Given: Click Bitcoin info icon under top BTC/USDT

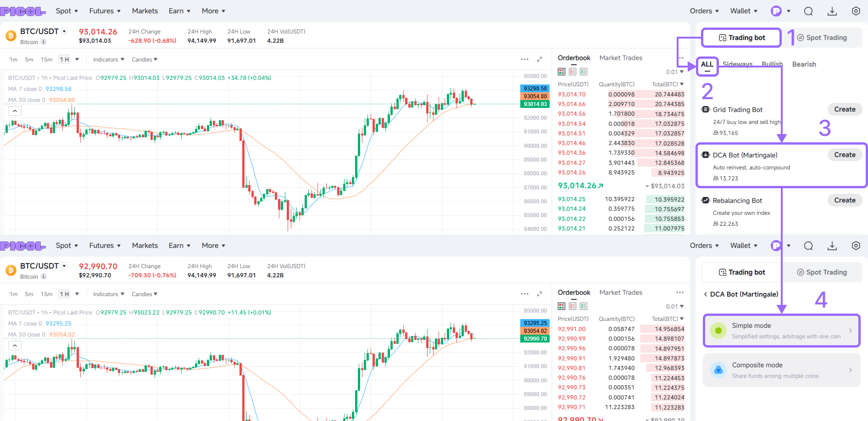Looking at the screenshot, I should (44, 42).
